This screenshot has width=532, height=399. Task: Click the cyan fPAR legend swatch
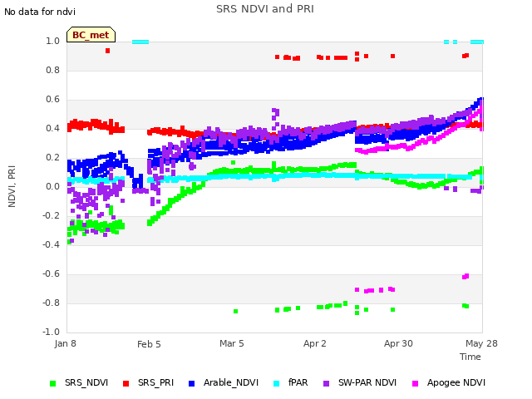pos(277,383)
